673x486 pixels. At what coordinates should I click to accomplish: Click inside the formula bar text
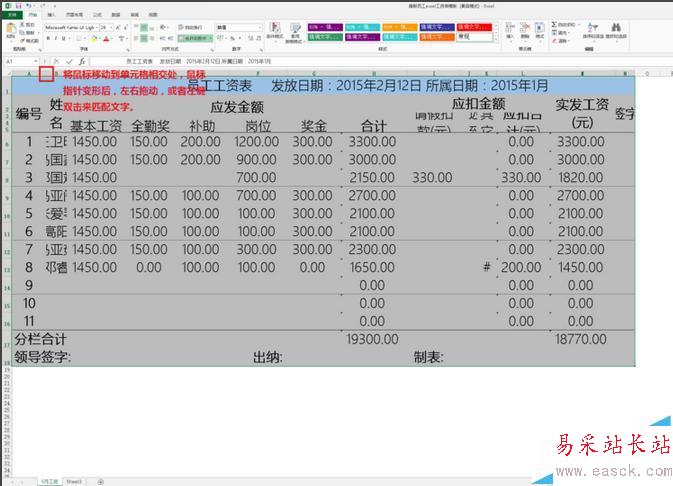pyautogui.click(x=198, y=61)
